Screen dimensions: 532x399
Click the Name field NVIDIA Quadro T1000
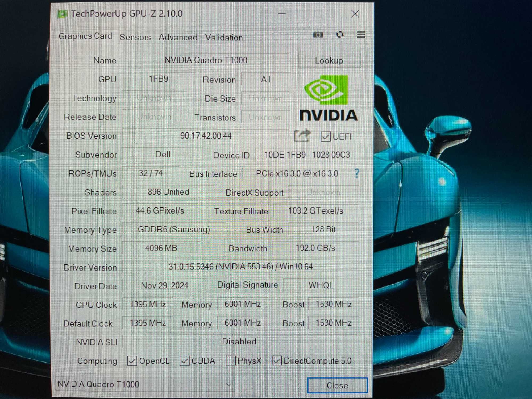pos(205,60)
